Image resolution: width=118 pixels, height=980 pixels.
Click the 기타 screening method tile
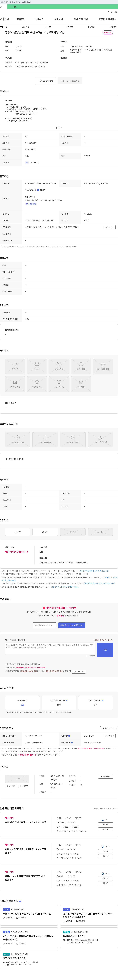[x=100, y=532]
